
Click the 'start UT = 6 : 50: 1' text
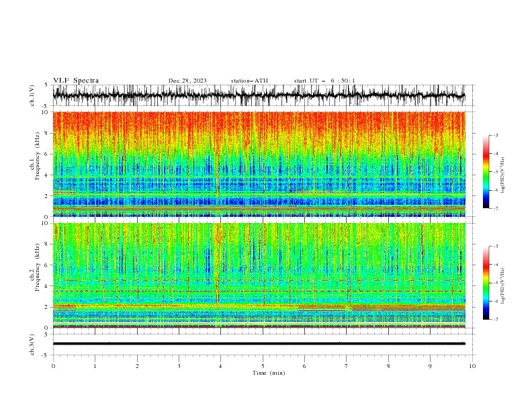324,81
